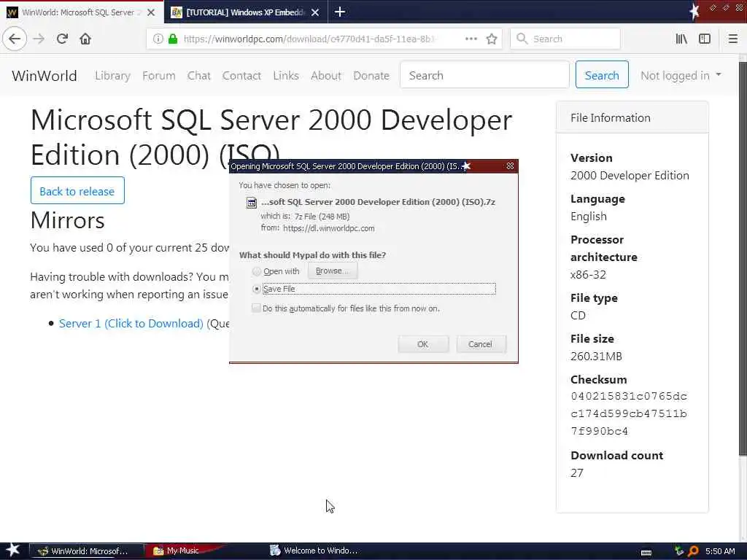Open the Chat nav link
The width and height of the screenshot is (747, 560).
pyautogui.click(x=198, y=75)
